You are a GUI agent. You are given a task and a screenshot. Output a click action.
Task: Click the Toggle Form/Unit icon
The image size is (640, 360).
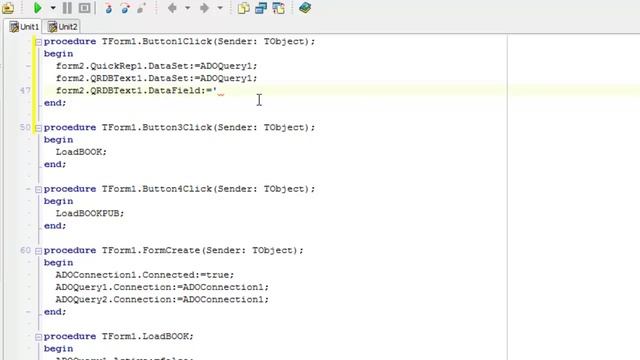tap(278, 8)
